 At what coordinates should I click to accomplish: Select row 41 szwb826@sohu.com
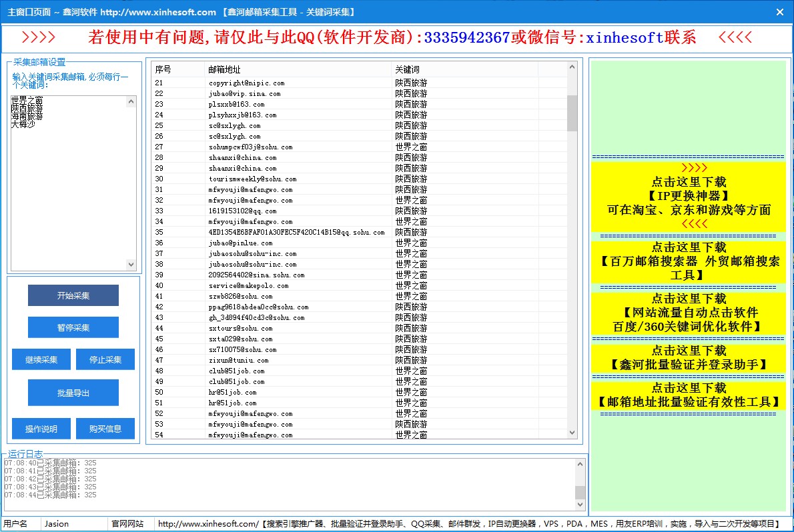(x=360, y=296)
